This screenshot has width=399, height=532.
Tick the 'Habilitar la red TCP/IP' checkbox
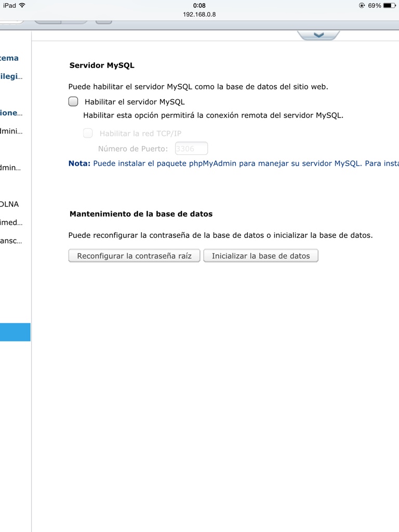tap(88, 134)
